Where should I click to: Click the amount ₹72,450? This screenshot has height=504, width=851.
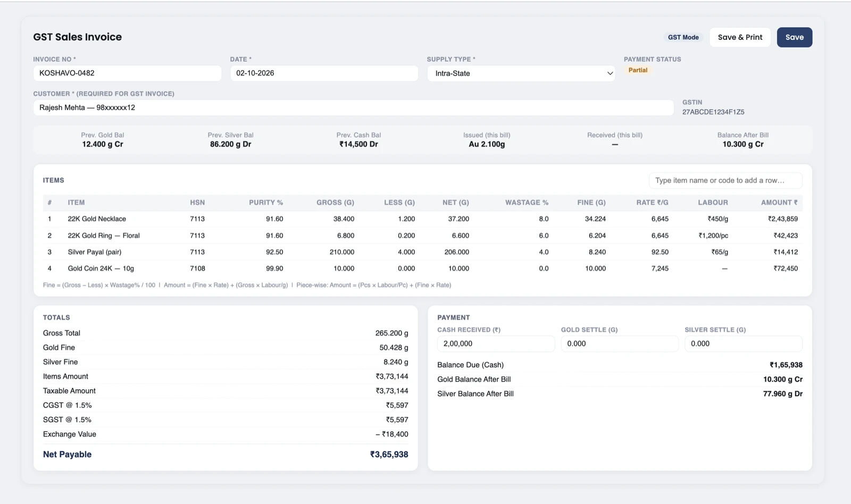click(x=786, y=268)
